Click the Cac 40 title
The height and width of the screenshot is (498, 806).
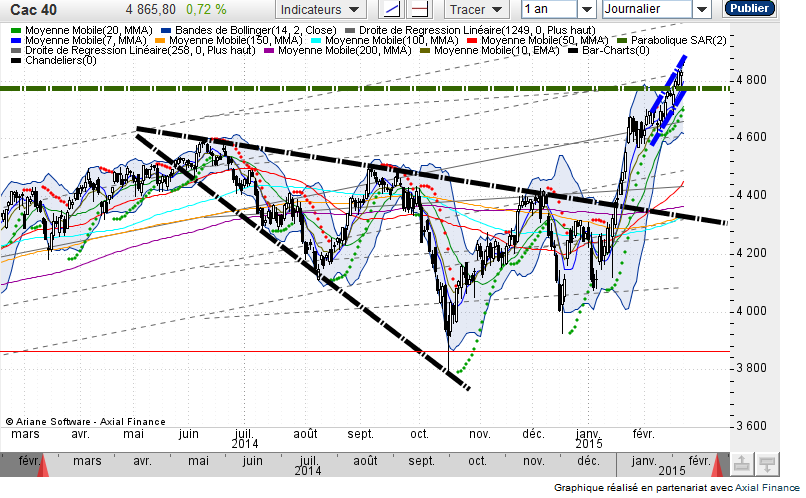tap(34, 9)
